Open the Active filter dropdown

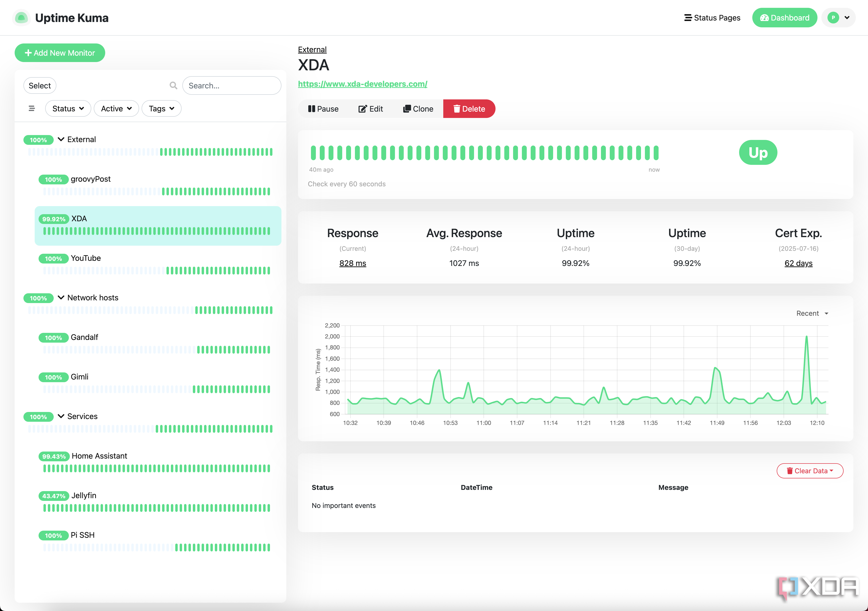(x=116, y=109)
